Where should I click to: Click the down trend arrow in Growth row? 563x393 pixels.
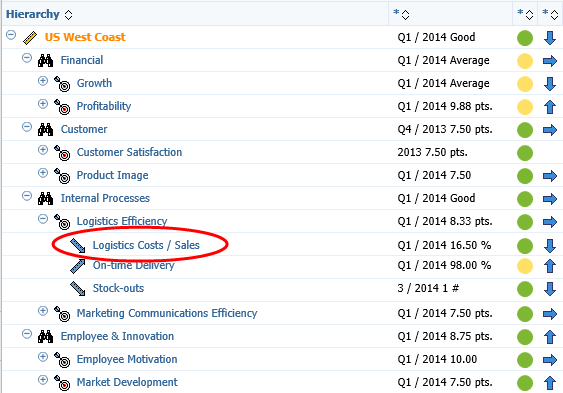point(550,84)
